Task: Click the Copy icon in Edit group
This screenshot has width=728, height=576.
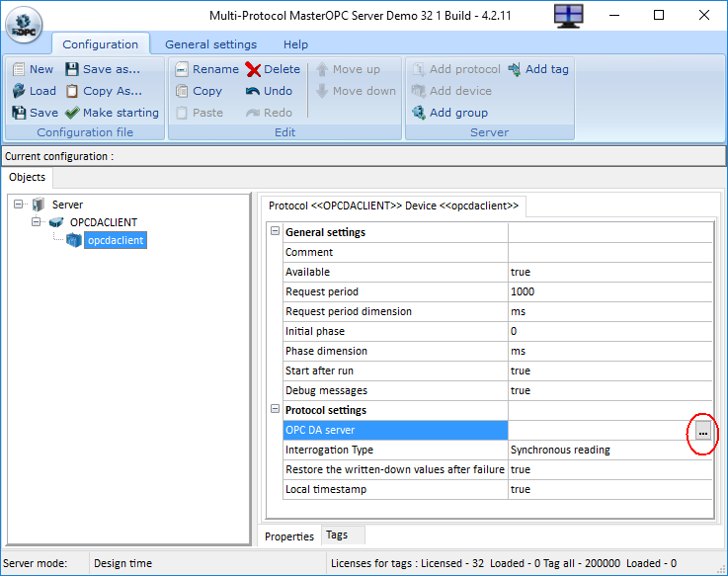Action: pyautogui.click(x=182, y=91)
